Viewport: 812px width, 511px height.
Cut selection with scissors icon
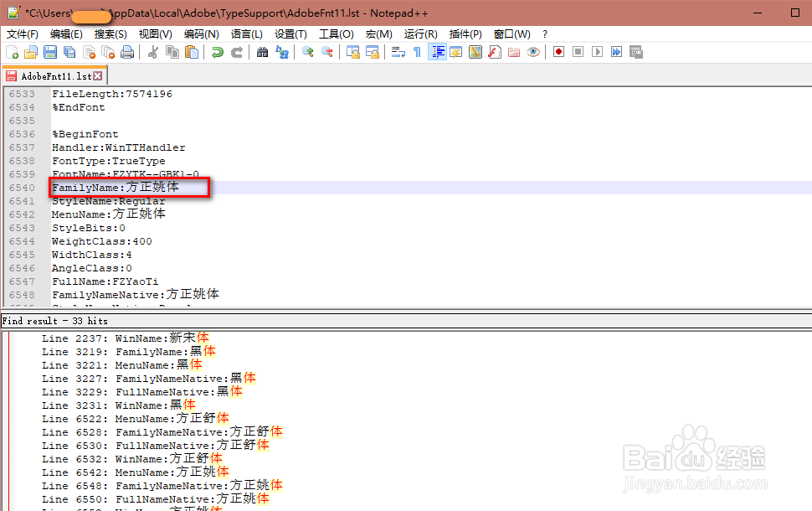(x=152, y=52)
